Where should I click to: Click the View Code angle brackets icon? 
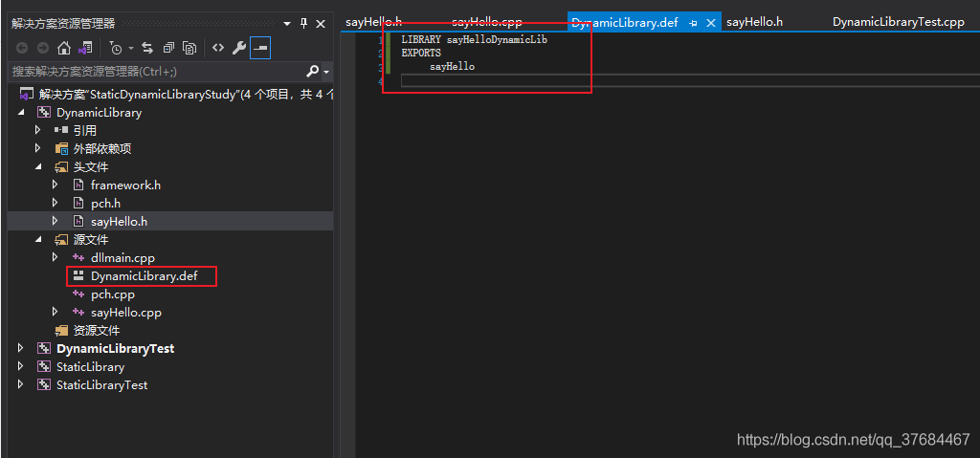pyautogui.click(x=217, y=48)
